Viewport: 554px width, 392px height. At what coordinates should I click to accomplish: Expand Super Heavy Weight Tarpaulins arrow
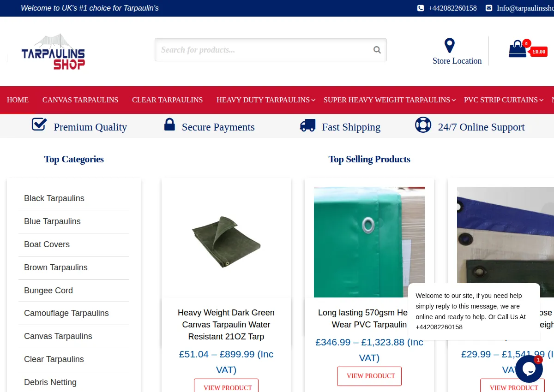[x=453, y=100]
